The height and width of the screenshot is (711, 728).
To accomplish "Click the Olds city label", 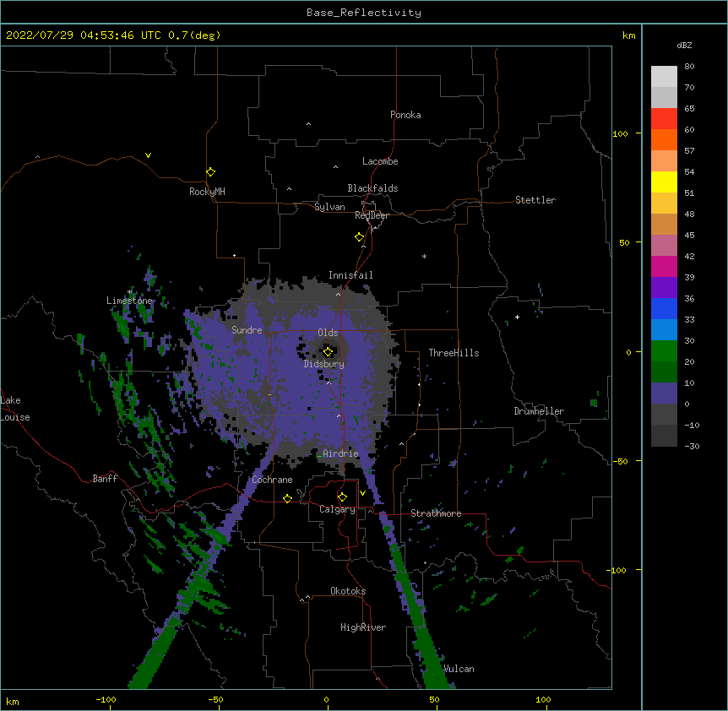I will click(x=328, y=333).
